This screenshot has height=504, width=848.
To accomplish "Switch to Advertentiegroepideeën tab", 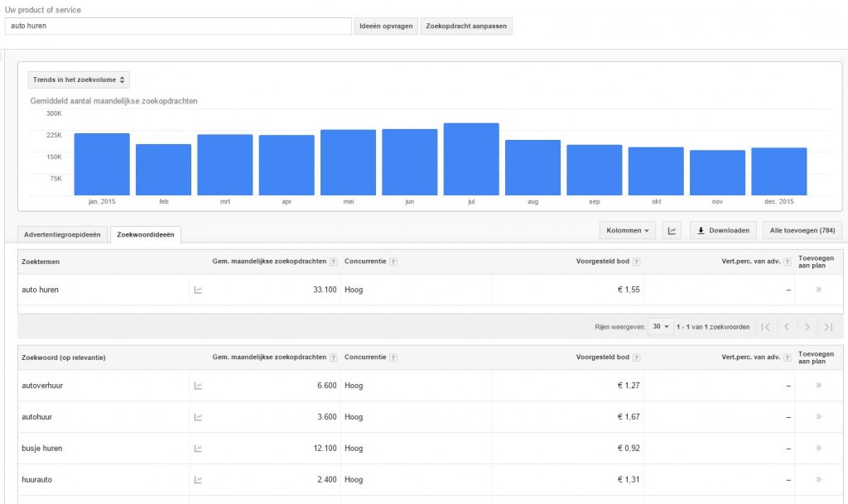I will coord(62,235).
